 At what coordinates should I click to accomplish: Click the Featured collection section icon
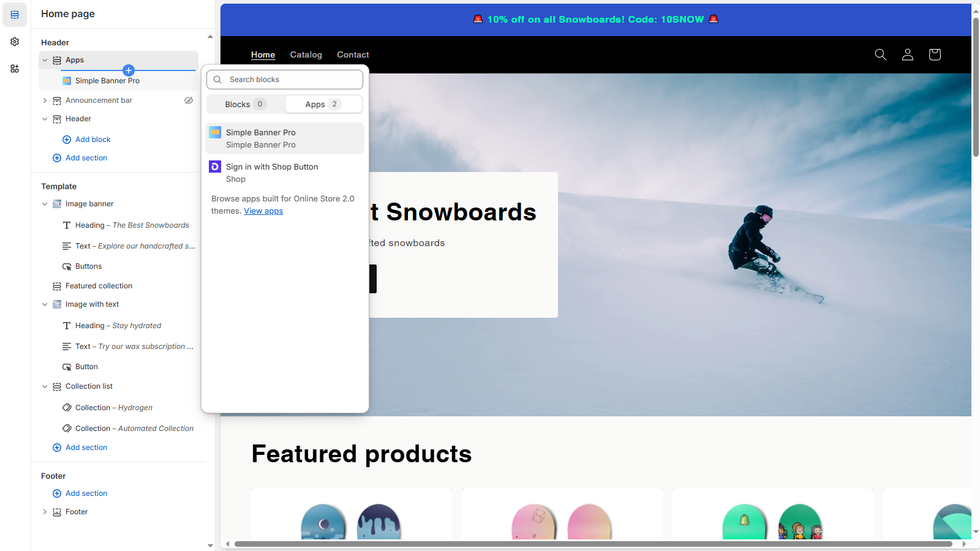[x=57, y=286]
